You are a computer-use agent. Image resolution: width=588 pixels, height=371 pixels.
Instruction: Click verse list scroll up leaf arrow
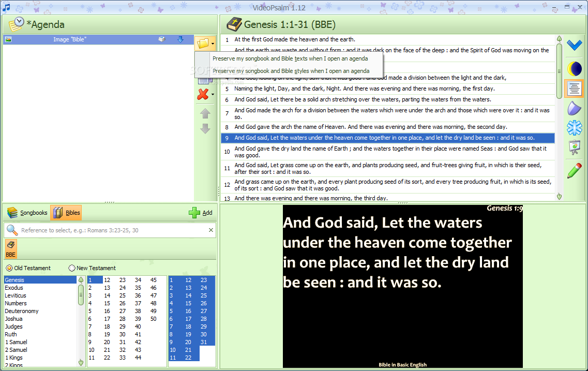point(559,39)
